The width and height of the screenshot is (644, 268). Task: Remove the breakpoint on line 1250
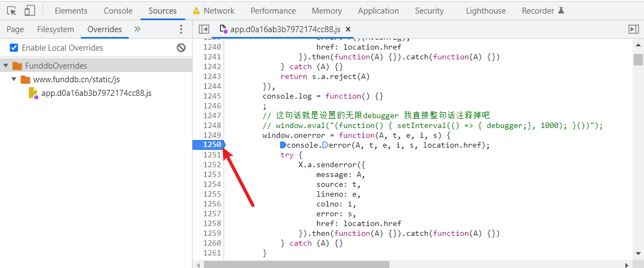point(209,145)
